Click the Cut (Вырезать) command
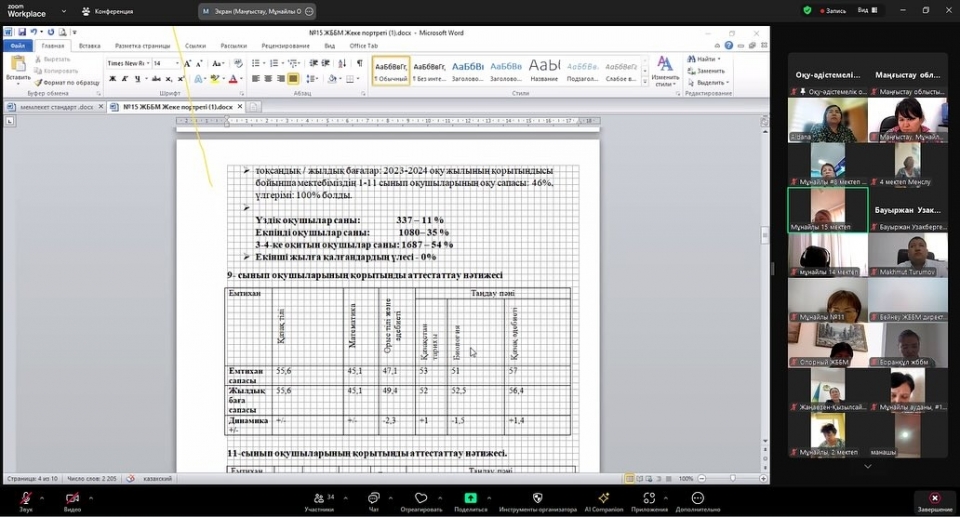This screenshot has height=517, width=960. (53, 59)
